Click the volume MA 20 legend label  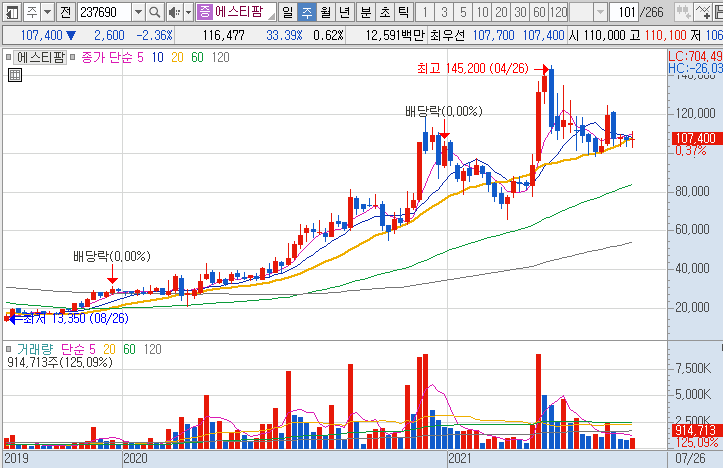(x=109, y=349)
